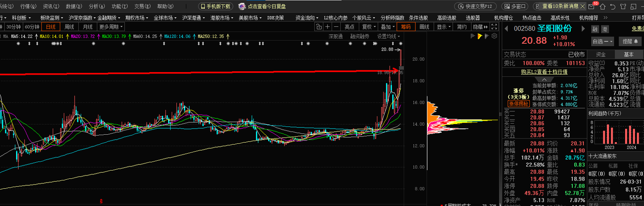The image size is (644, 206).
Task: Go to previous stock with left arrow
Action: click(x=507, y=28)
